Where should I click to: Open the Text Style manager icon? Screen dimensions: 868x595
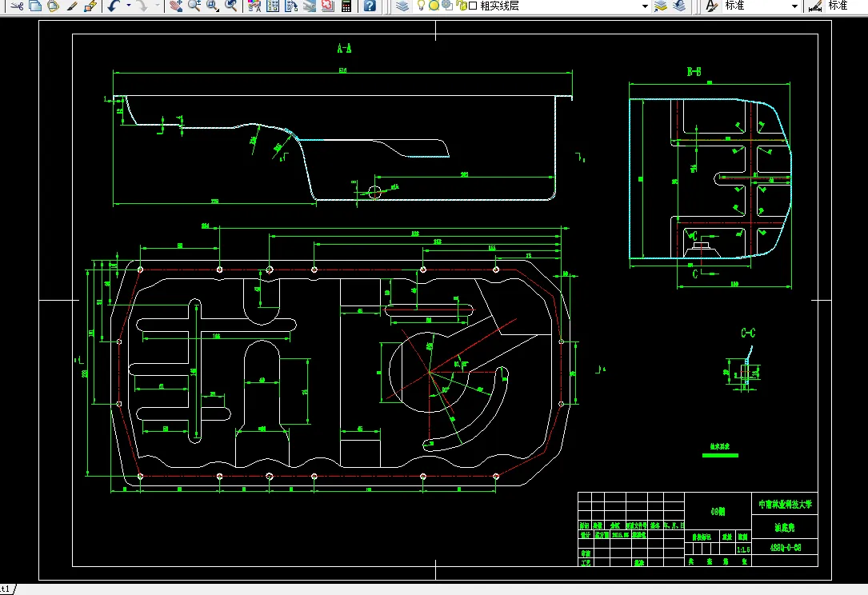coord(711,6)
